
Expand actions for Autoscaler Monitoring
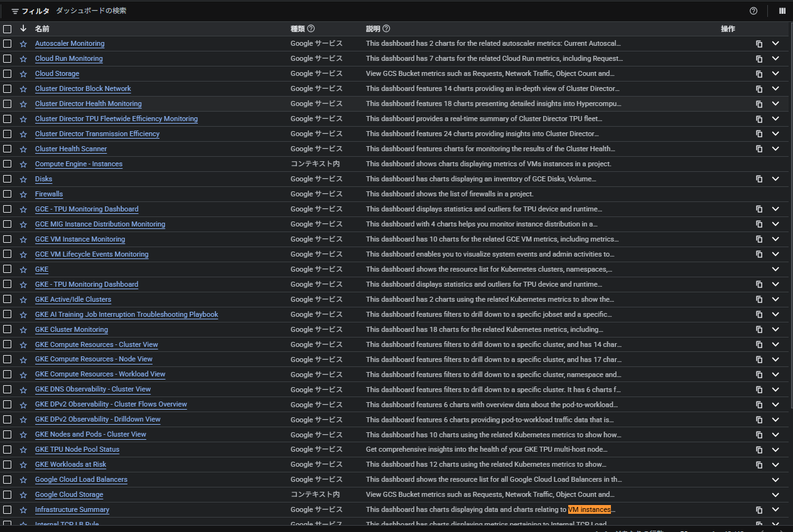[x=775, y=44]
